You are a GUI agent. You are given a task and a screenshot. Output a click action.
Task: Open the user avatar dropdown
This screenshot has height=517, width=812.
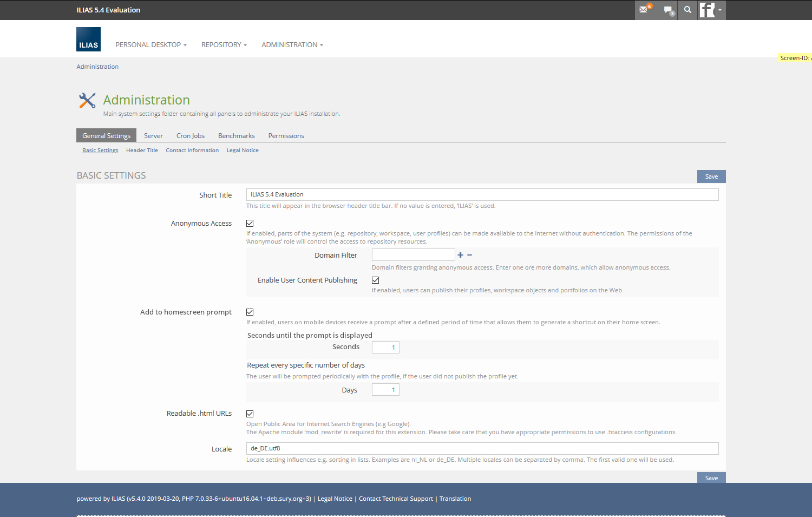711,10
